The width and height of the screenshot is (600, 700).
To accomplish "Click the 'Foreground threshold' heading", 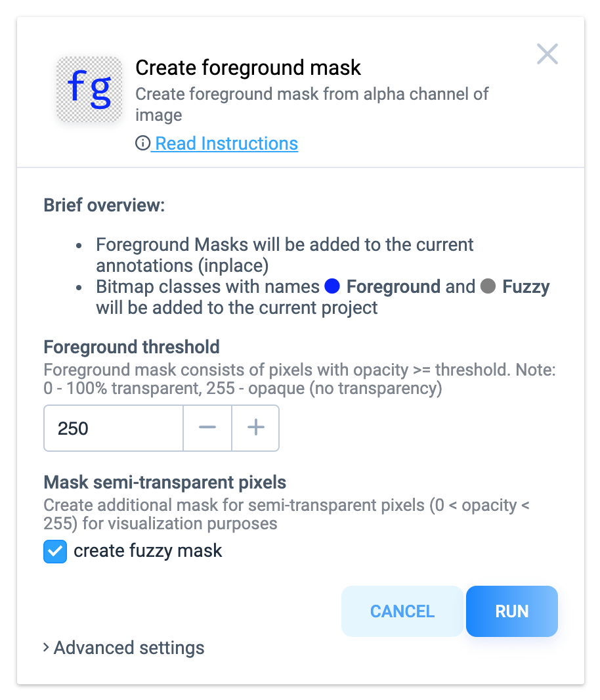I will point(132,347).
